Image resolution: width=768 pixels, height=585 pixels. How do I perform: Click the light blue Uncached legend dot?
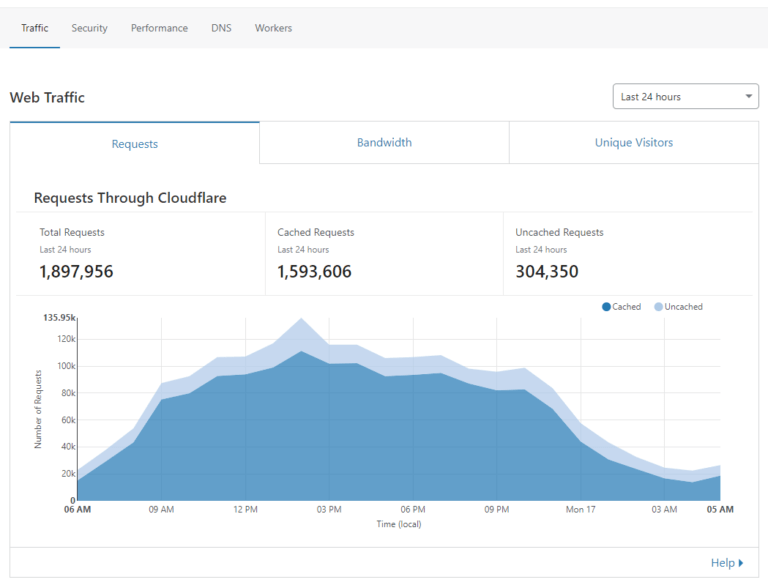[658, 307]
